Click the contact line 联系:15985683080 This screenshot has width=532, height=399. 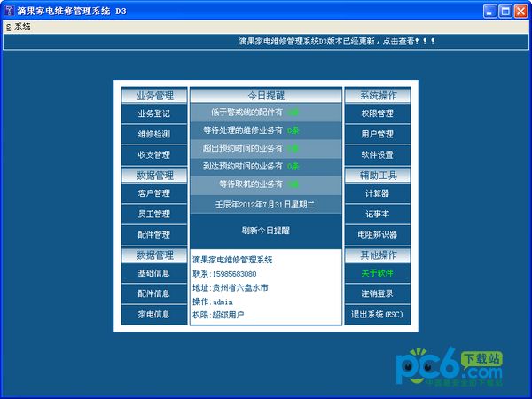[224, 274]
